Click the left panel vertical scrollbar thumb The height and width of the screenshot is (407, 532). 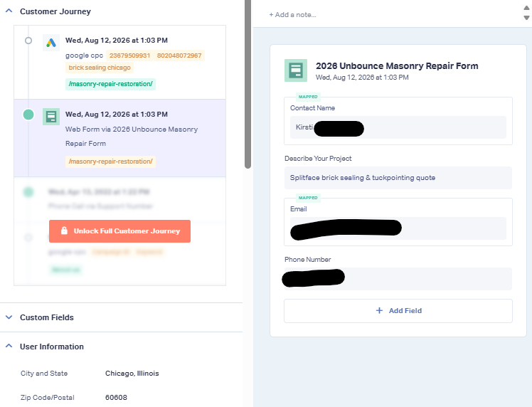pyautogui.click(x=248, y=84)
